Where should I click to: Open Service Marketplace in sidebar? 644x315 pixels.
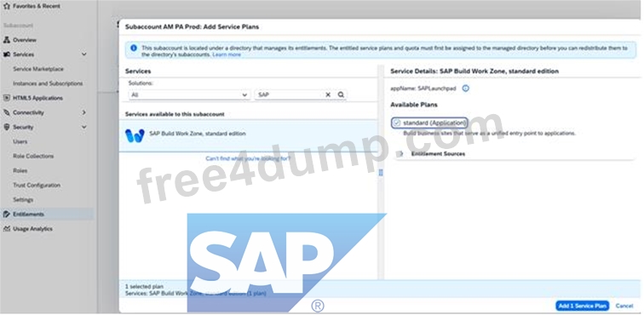[38, 69]
